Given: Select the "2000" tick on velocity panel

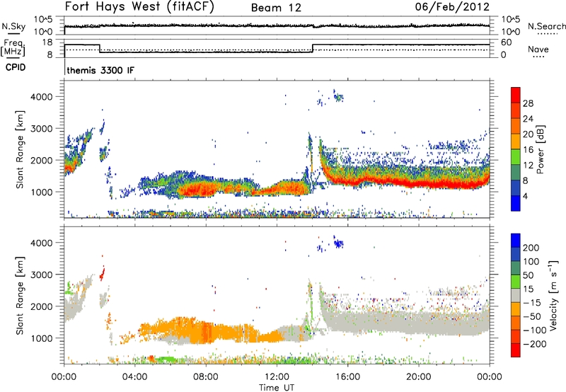Looking at the screenshot, I should coord(42,306).
